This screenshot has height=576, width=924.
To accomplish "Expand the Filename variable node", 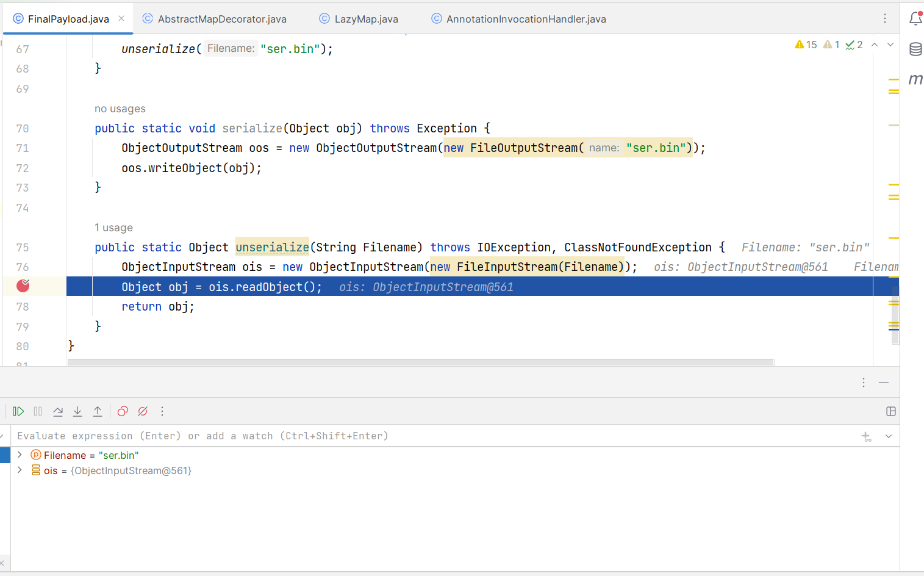I will [x=20, y=455].
